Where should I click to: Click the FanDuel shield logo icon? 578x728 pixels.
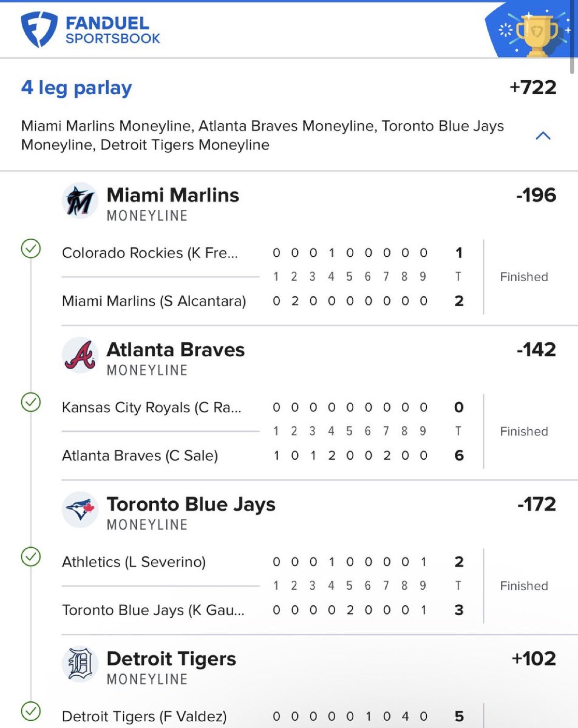tap(38, 30)
